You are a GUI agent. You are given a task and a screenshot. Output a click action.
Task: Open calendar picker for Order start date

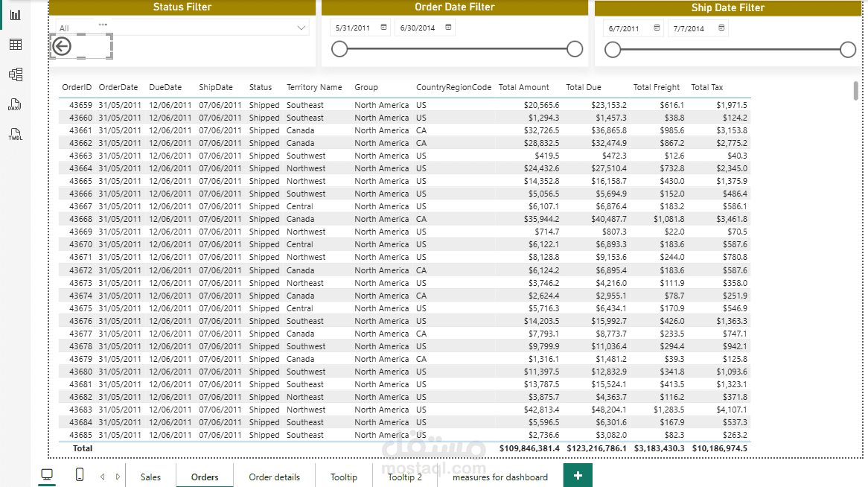384,28
